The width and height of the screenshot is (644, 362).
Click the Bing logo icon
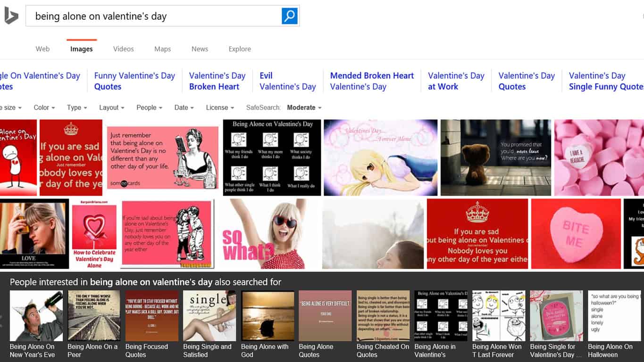pyautogui.click(x=11, y=16)
